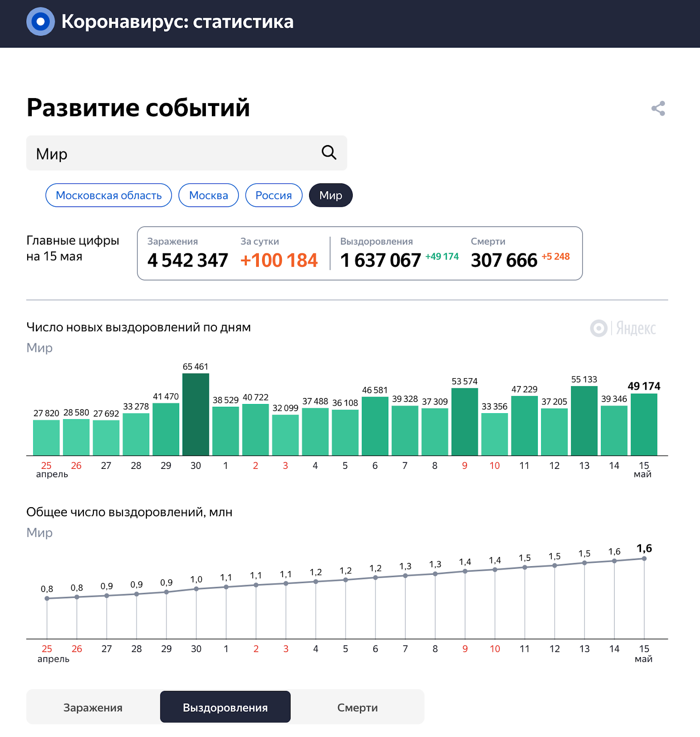Focus the Мир region search field
The image size is (700, 737).
click(x=187, y=153)
